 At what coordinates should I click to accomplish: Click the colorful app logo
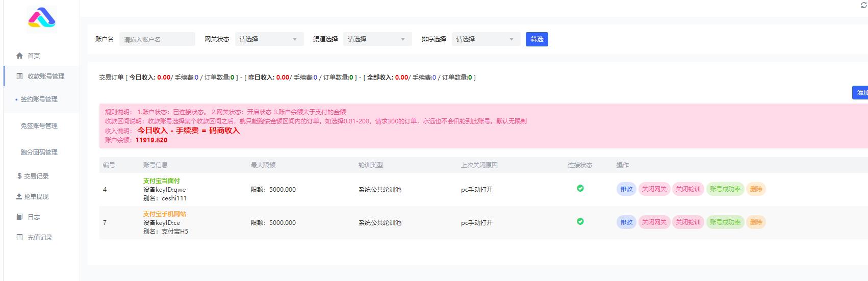[x=41, y=19]
